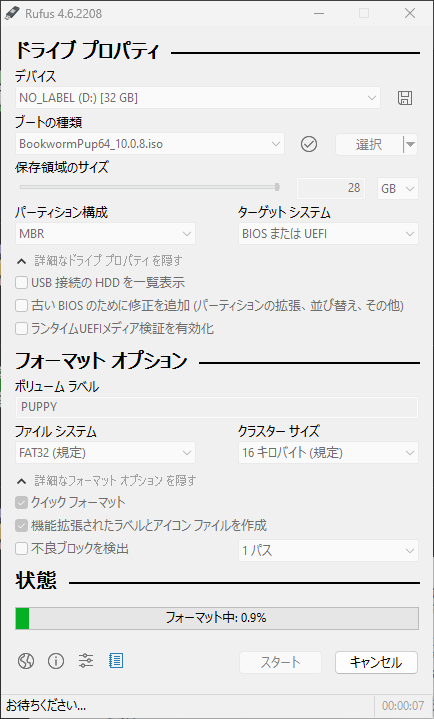Open the 16 キロバイト cluster size dropdown
The image size is (434, 719).
pyautogui.click(x=328, y=453)
